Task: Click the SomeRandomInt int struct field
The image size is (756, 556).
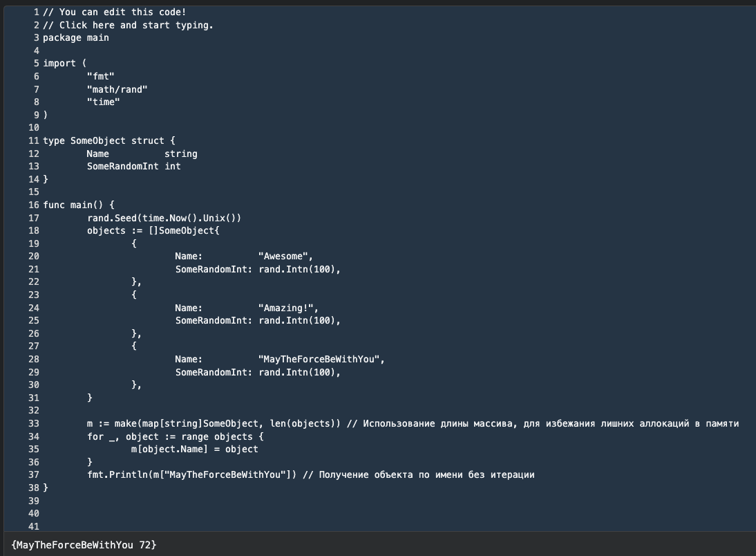Action: pos(133,166)
